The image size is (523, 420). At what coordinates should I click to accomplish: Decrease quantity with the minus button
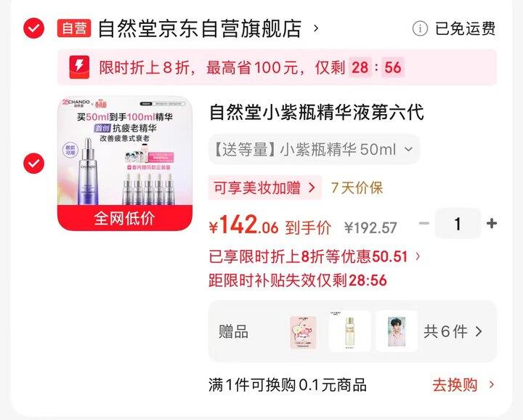click(x=424, y=223)
